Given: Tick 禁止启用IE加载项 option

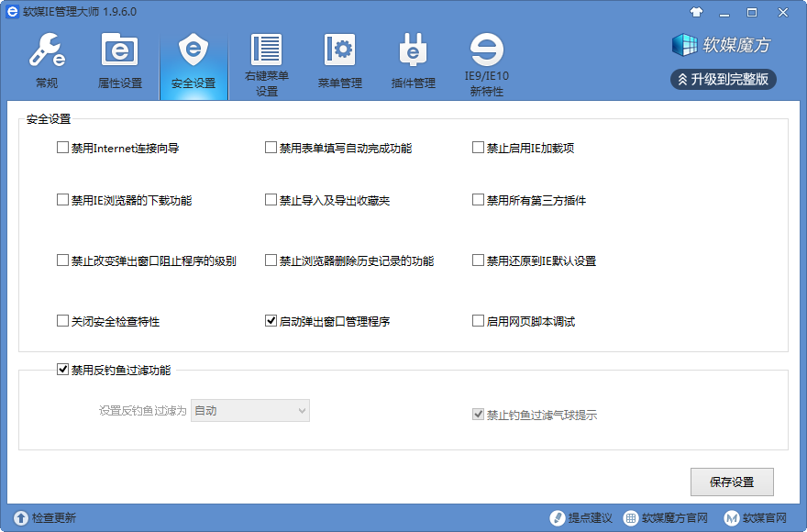Looking at the screenshot, I should (478, 148).
